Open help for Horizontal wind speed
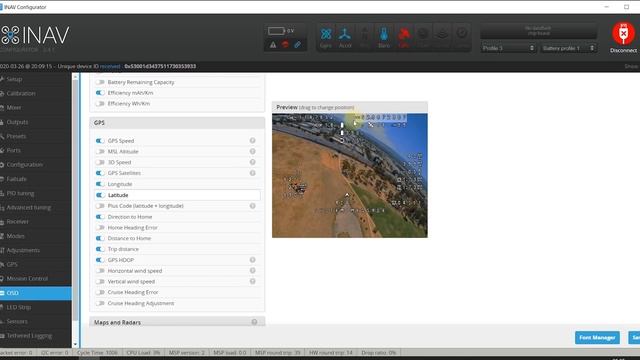This screenshot has height=360, width=640. pyautogui.click(x=253, y=271)
